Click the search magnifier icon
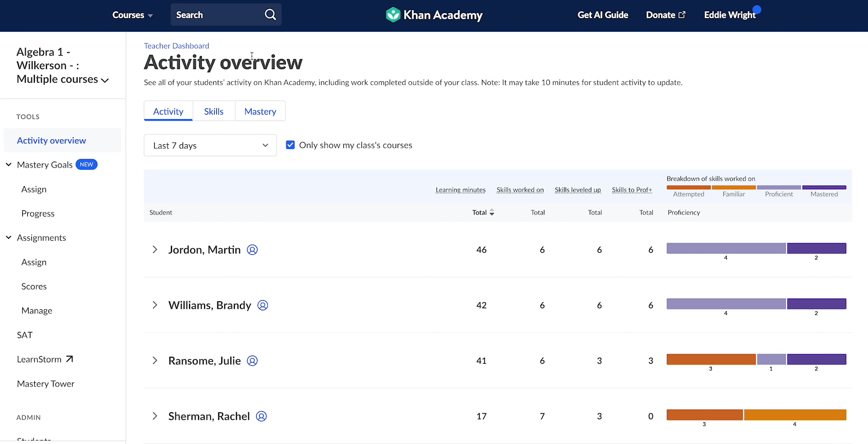 tap(270, 15)
